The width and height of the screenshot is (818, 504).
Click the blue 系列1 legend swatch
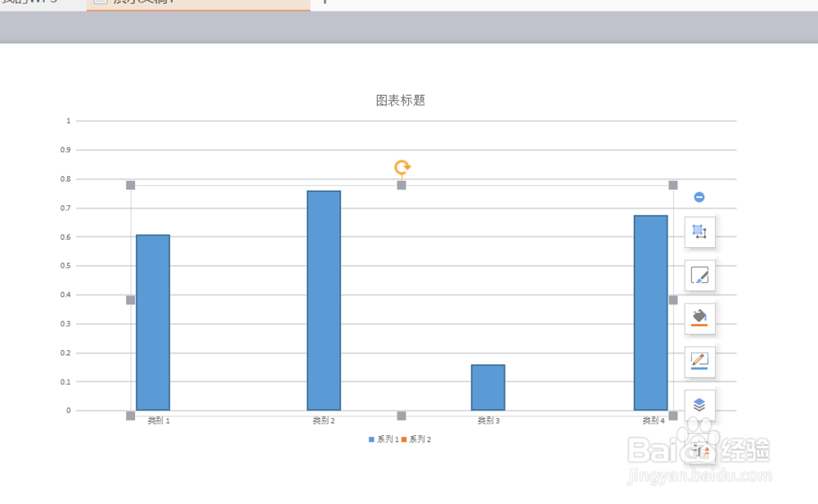point(372,438)
